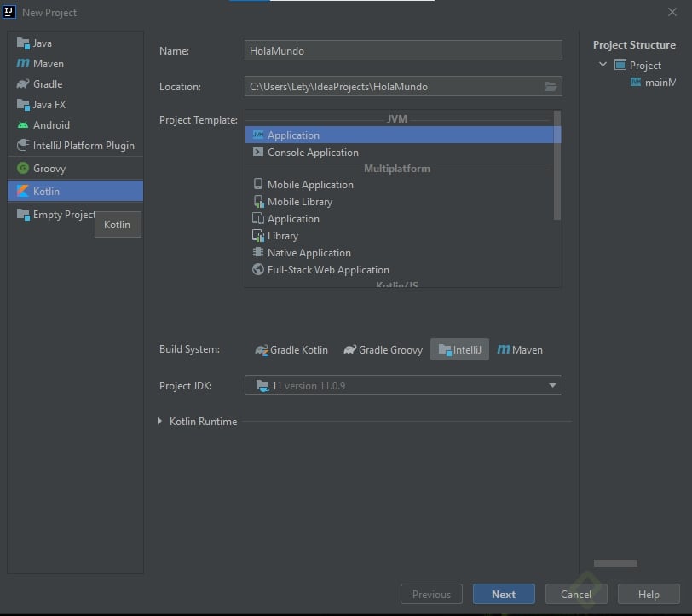Browse for location with folder icon
Viewport: 692px width, 616px height.
click(550, 87)
